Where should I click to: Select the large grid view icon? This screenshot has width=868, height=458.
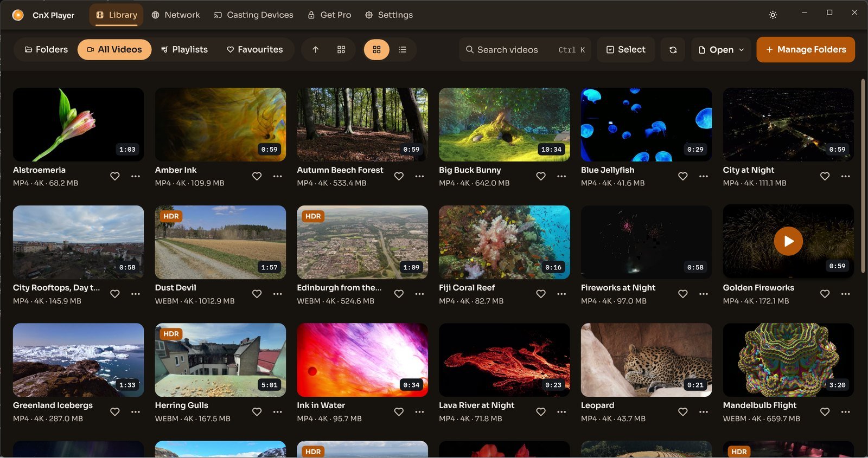pos(376,49)
